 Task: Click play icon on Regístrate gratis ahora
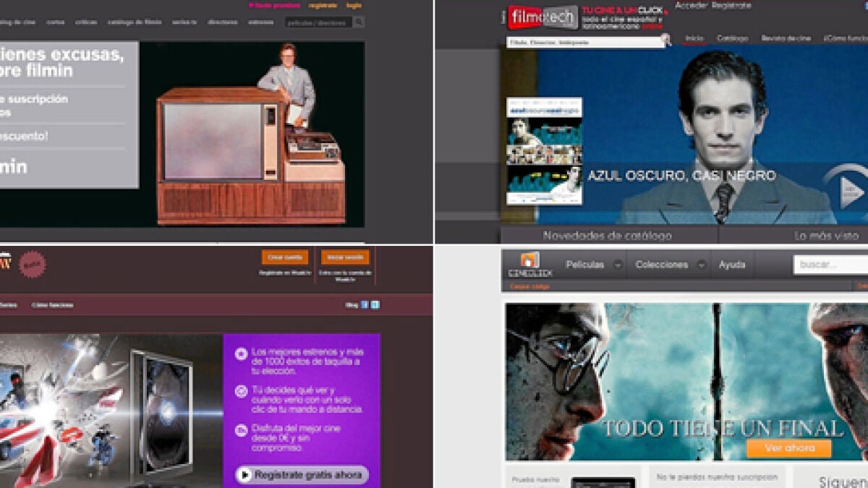pos(244,475)
